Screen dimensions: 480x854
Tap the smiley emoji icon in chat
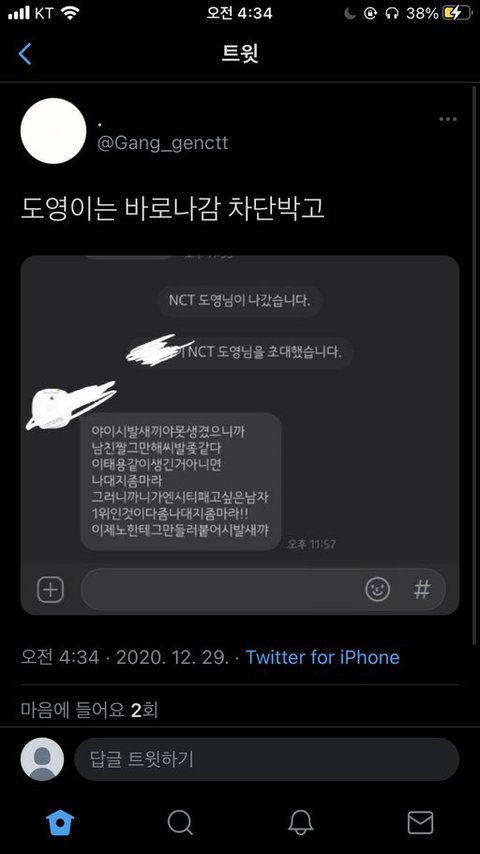point(378,589)
